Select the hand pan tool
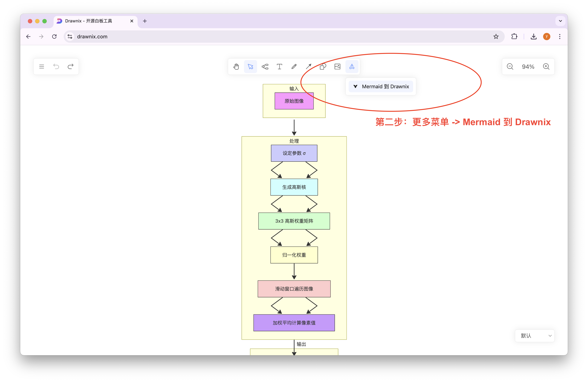Image resolution: width=588 pixels, height=382 pixels. pyautogui.click(x=236, y=67)
